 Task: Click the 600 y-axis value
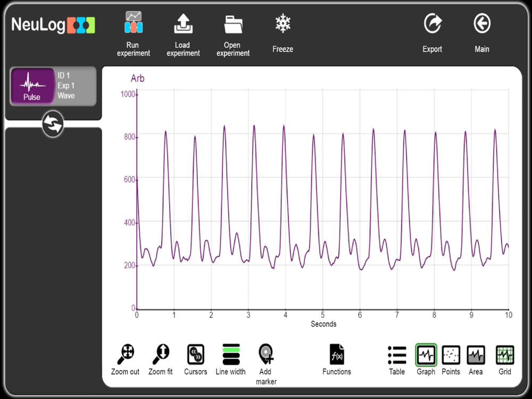click(130, 179)
